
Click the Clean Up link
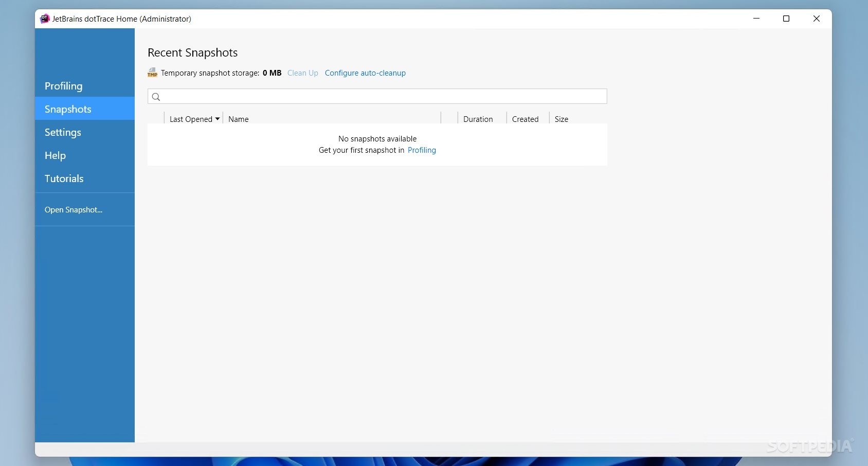[303, 73]
